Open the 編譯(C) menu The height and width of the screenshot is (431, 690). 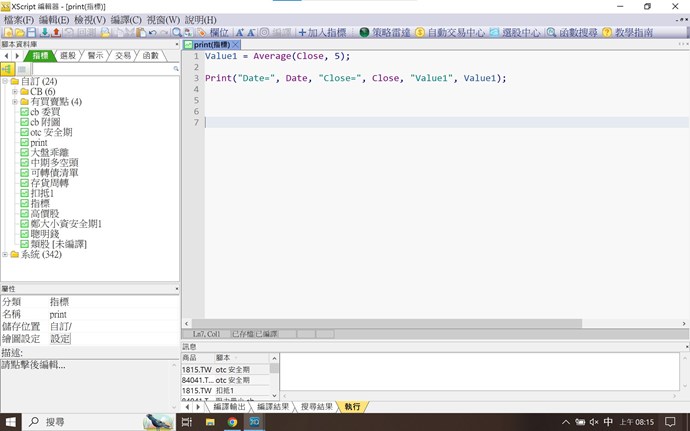(x=126, y=19)
